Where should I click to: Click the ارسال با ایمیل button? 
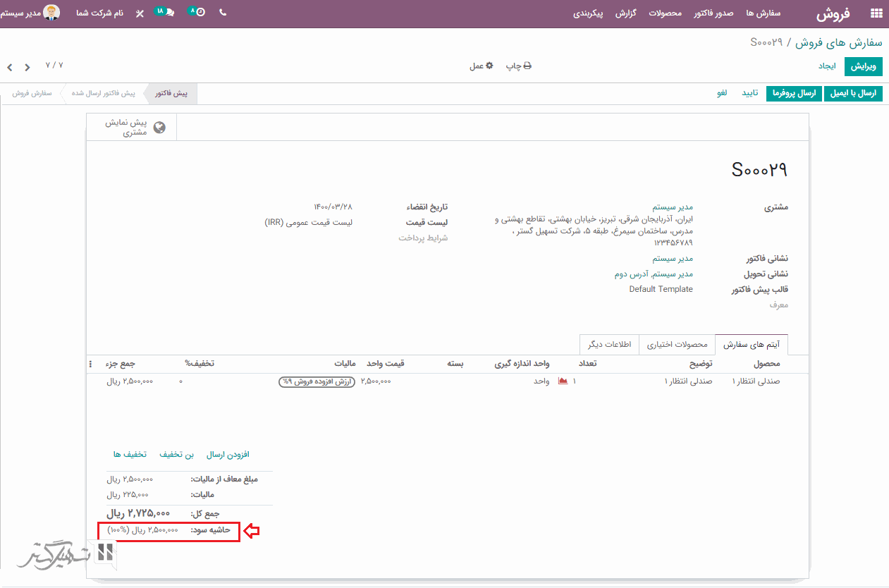(853, 93)
